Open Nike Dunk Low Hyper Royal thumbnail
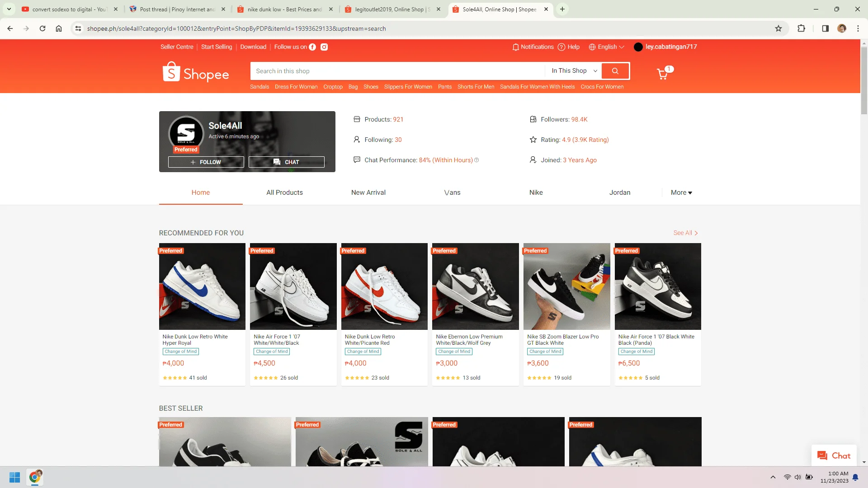 pyautogui.click(x=202, y=286)
